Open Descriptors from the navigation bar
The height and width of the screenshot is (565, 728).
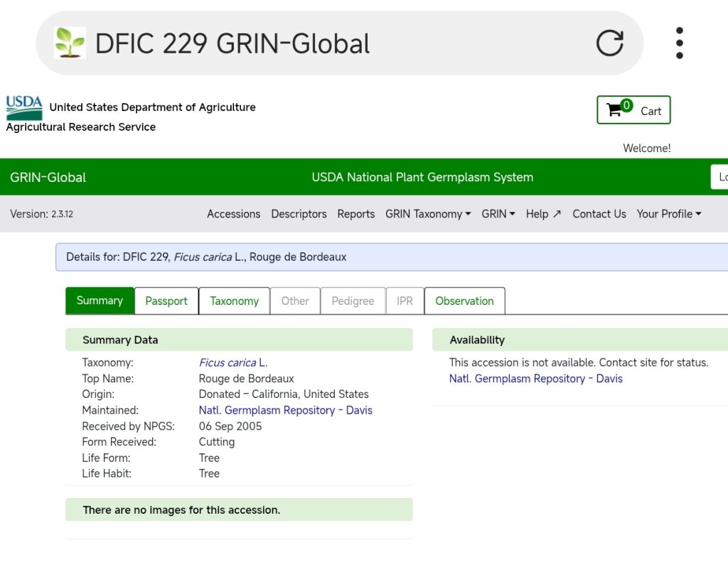[299, 214]
